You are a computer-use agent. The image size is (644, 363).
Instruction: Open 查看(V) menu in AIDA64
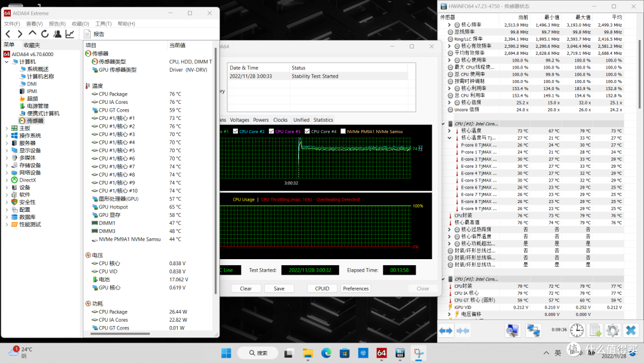(x=35, y=24)
